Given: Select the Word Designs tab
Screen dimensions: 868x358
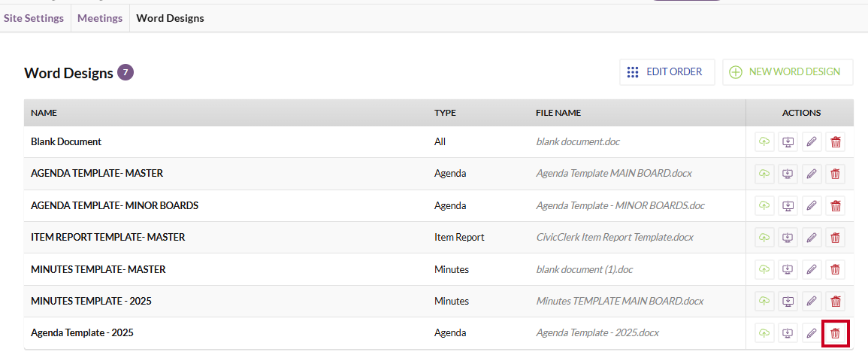Looking at the screenshot, I should pos(170,18).
